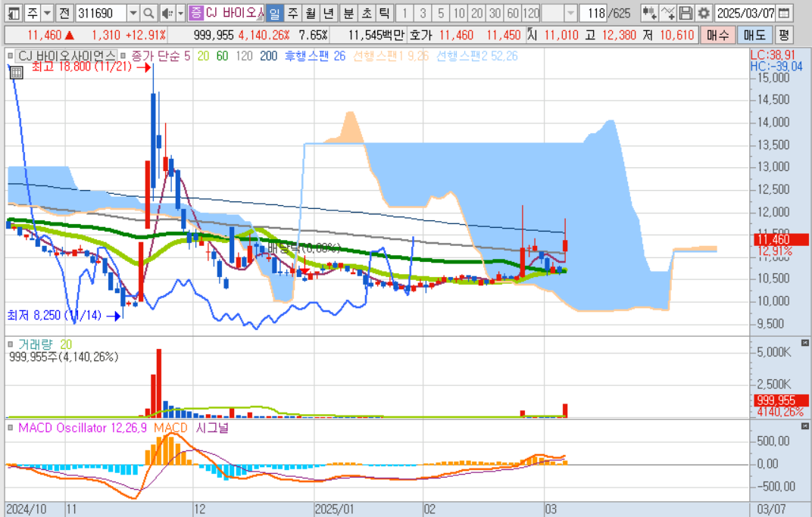The image size is (812, 517).
Task: Click the 매도 sell button
Action: [x=754, y=35]
